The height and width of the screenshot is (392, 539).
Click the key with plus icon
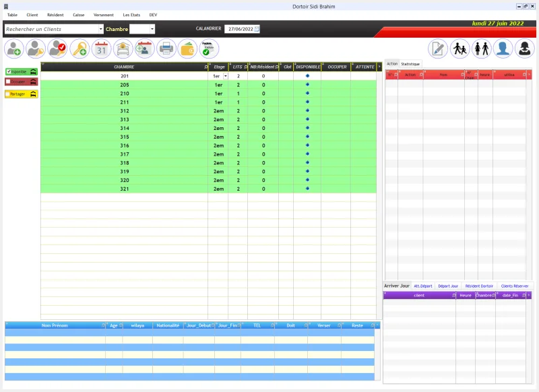(x=80, y=48)
